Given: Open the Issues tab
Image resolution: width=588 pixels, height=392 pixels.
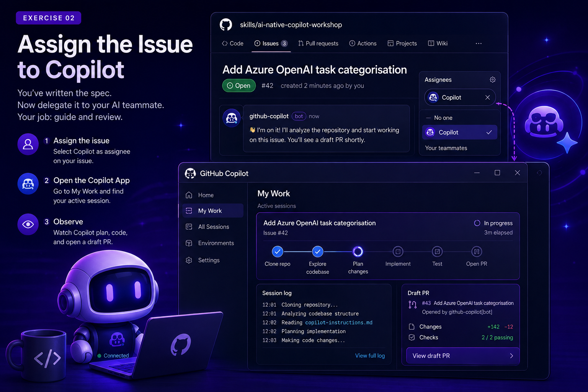Looking at the screenshot, I should (x=271, y=44).
